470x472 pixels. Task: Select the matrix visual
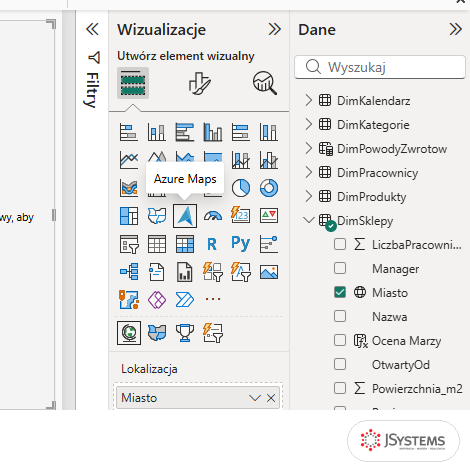point(185,244)
